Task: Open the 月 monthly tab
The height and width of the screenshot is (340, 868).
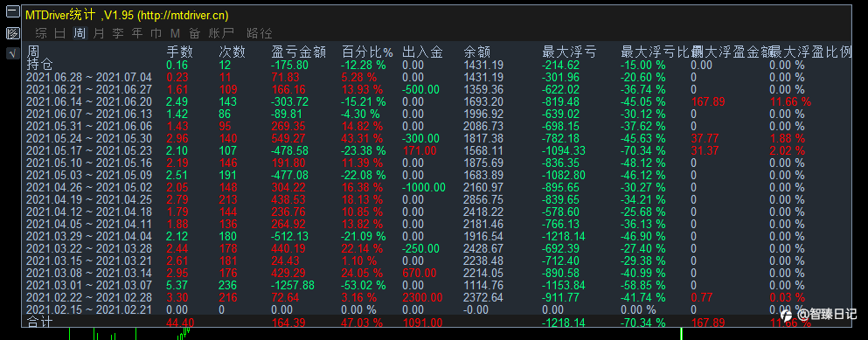Action: pos(99,33)
